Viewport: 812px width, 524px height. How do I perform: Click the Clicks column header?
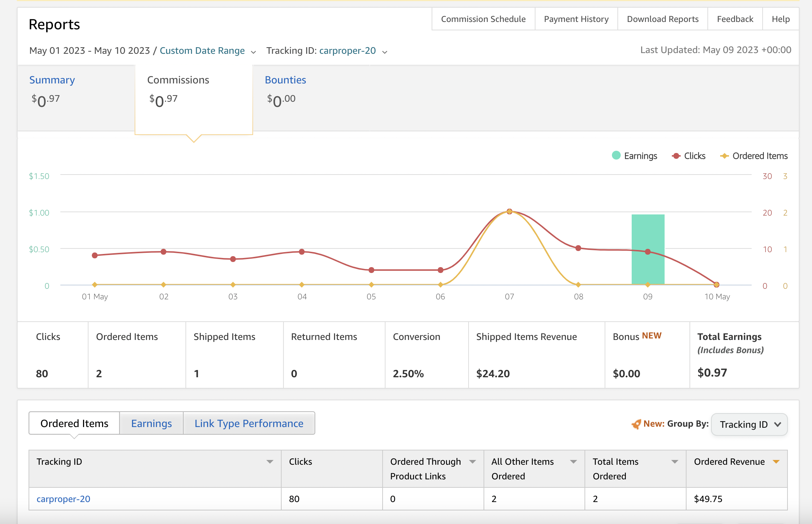[332, 469]
